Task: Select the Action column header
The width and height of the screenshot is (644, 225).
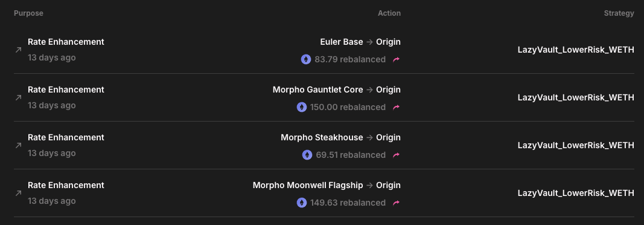Action: coord(389,13)
